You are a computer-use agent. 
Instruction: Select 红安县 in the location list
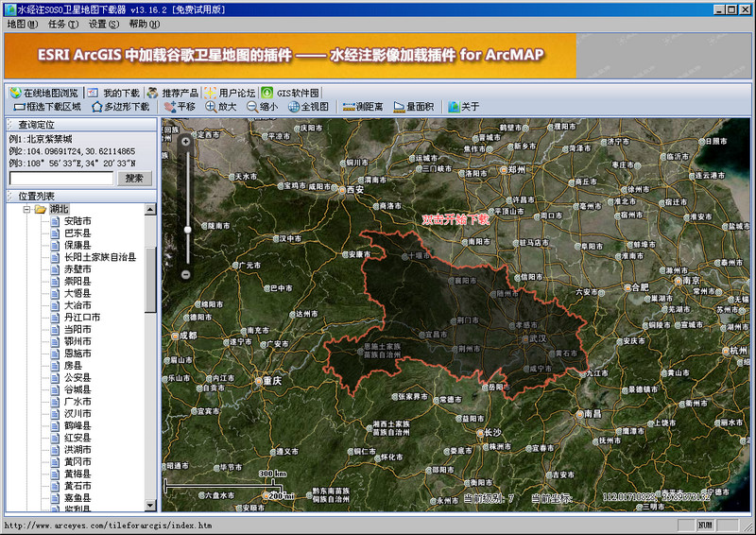(77, 438)
